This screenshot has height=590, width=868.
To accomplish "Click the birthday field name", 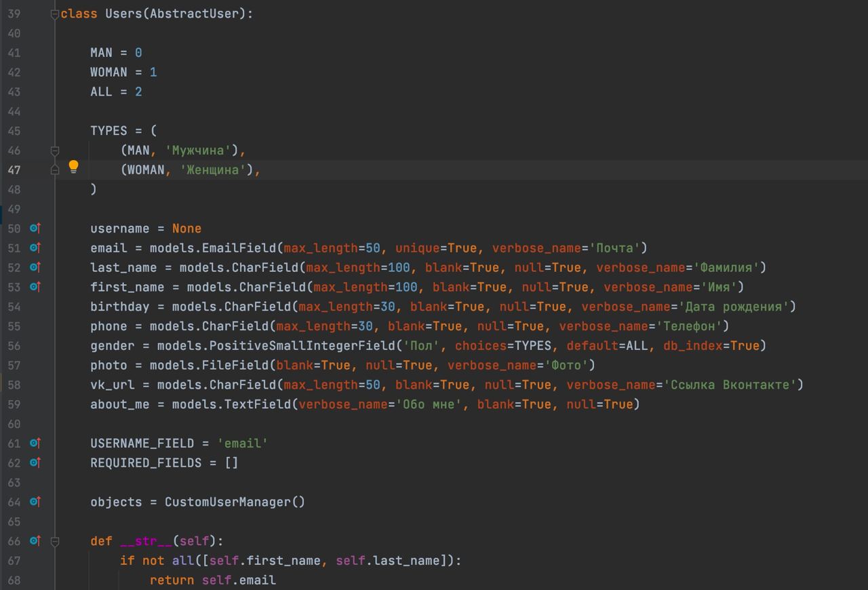I will tap(120, 307).
